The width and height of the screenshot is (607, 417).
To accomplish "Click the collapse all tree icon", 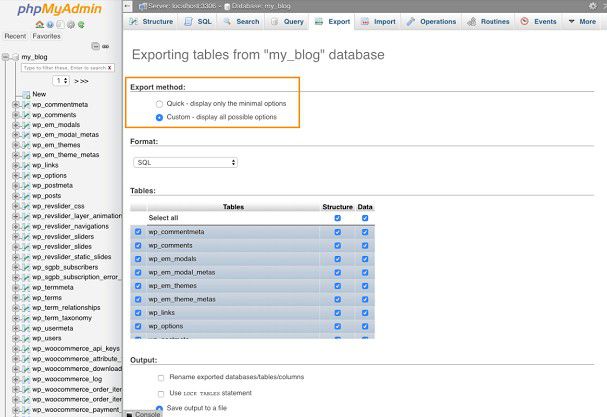I will point(95,46).
